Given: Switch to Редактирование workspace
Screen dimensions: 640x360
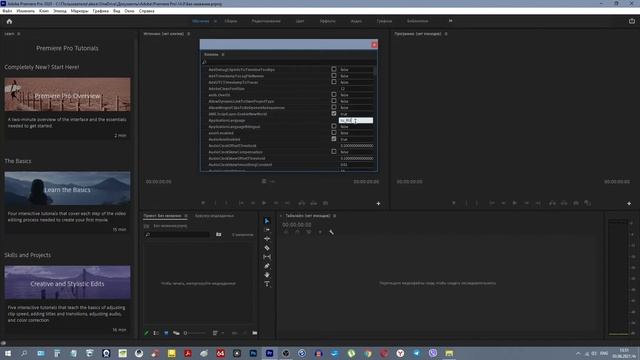Looking at the screenshot, I should pyautogui.click(x=266, y=21).
